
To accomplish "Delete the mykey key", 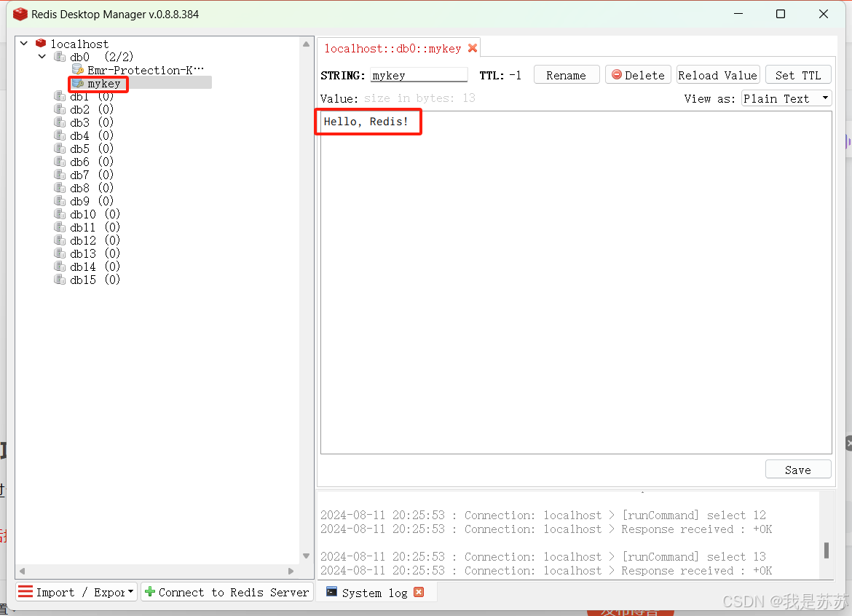I will pos(638,75).
